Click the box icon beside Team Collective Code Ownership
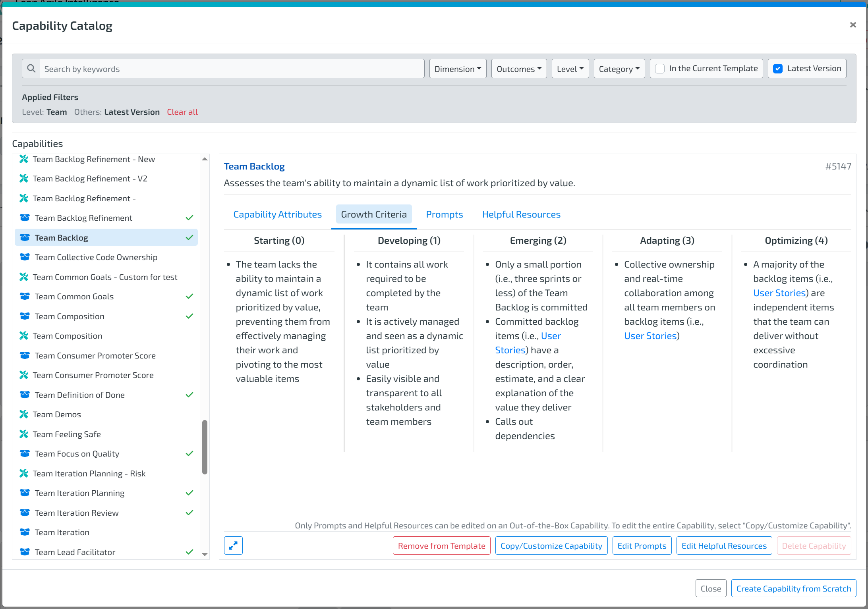The image size is (868, 609). [25, 257]
